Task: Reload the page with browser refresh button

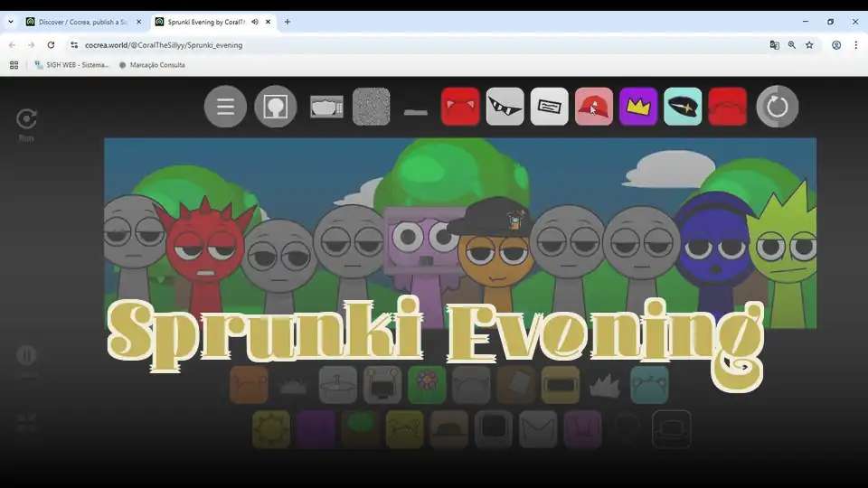Action: 51,45
